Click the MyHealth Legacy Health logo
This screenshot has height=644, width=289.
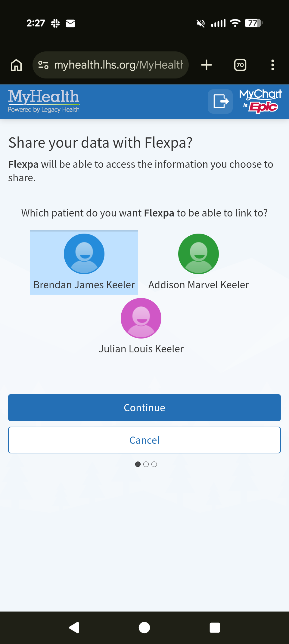click(x=44, y=101)
